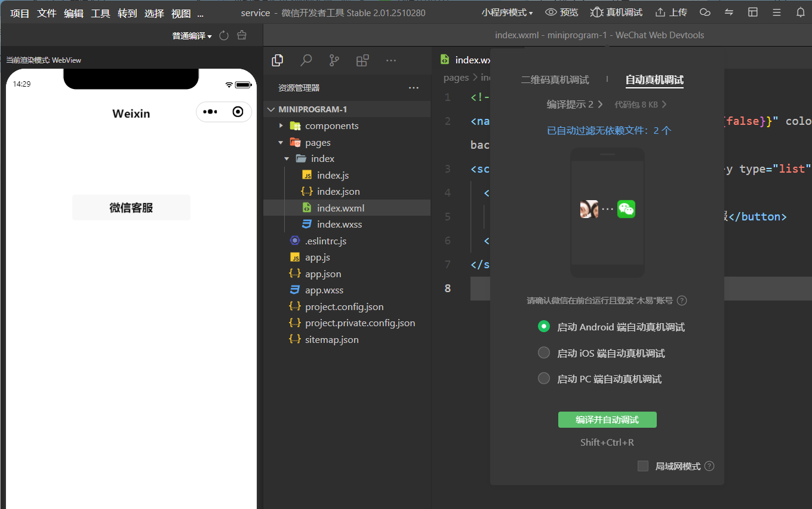Open the 文件 menu

pyautogui.click(x=47, y=13)
